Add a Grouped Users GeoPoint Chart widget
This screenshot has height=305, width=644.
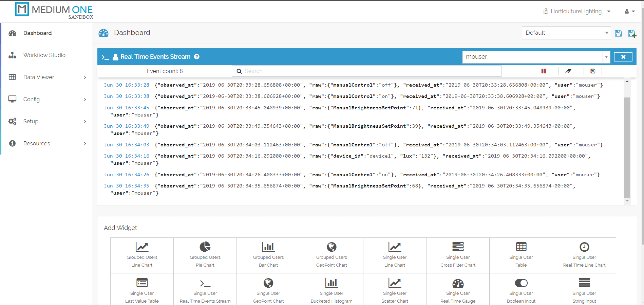tap(332, 255)
